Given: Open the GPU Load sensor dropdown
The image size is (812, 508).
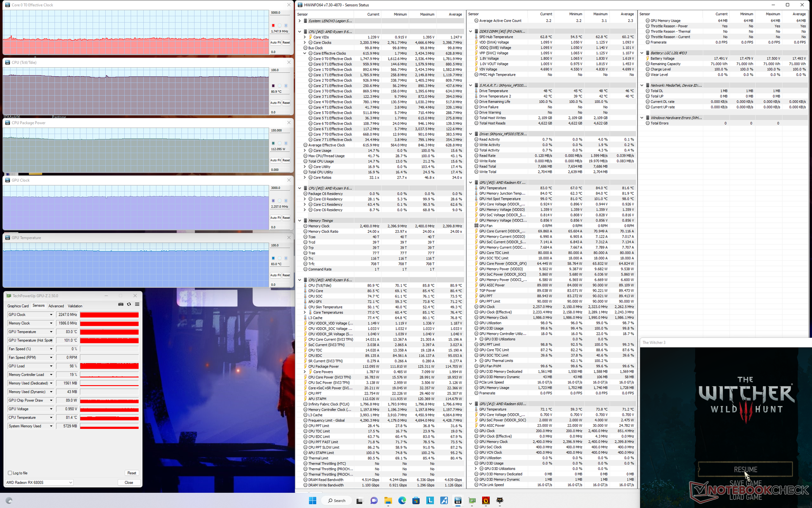Looking at the screenshot, I should [51, 366].
